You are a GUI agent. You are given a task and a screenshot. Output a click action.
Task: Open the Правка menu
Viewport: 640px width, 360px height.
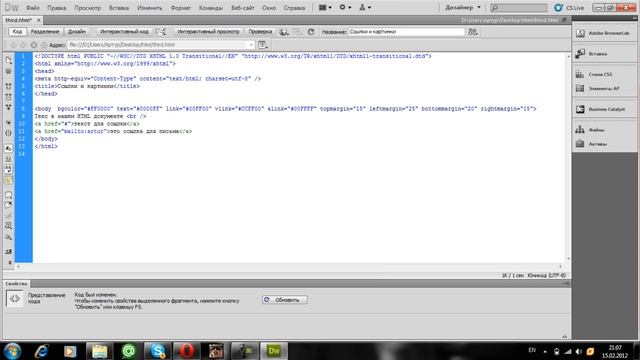coord(56,8)
